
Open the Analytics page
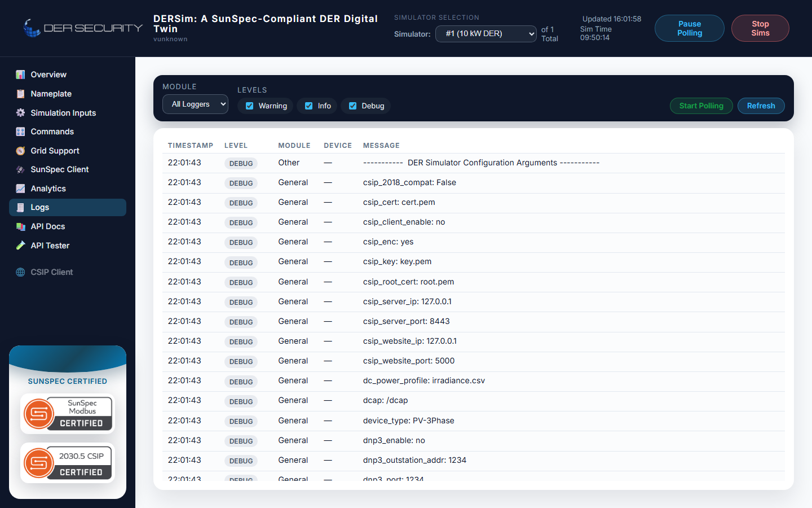click(x=68, y=189)
